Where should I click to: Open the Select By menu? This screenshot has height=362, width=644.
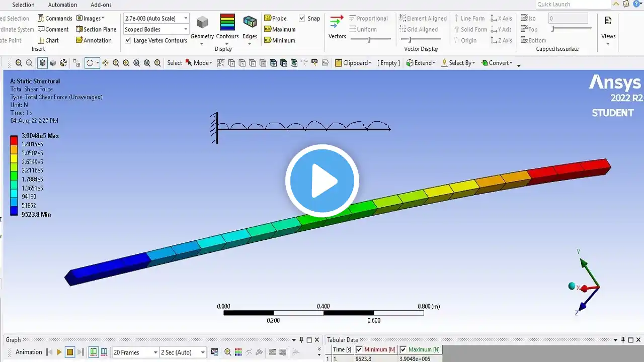458,63
